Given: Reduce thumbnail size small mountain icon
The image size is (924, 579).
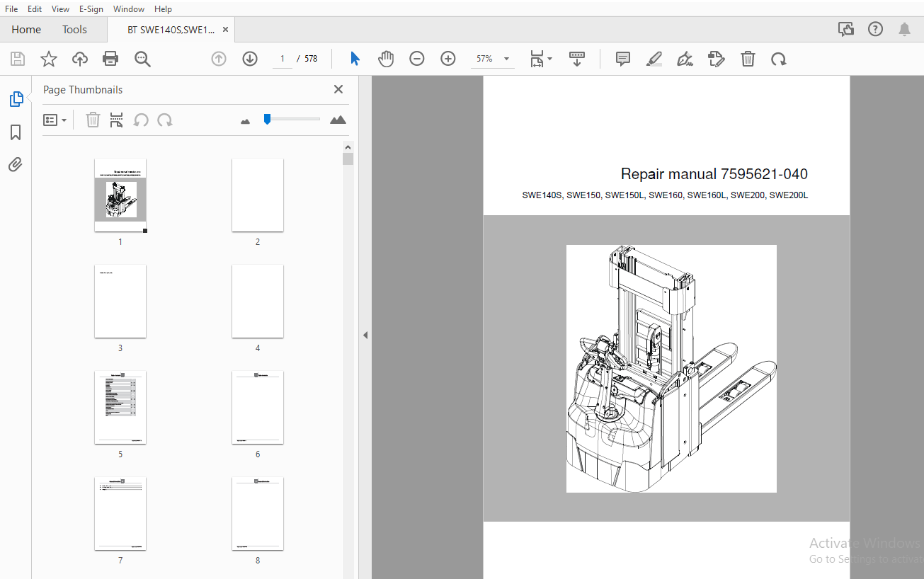Looking at the screenshot, I should tap(246, 121).
